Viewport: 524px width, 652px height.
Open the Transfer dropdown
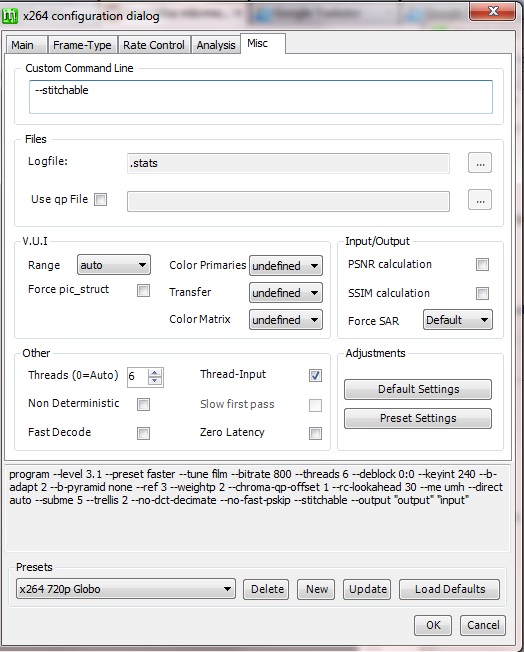coord(286,293)
